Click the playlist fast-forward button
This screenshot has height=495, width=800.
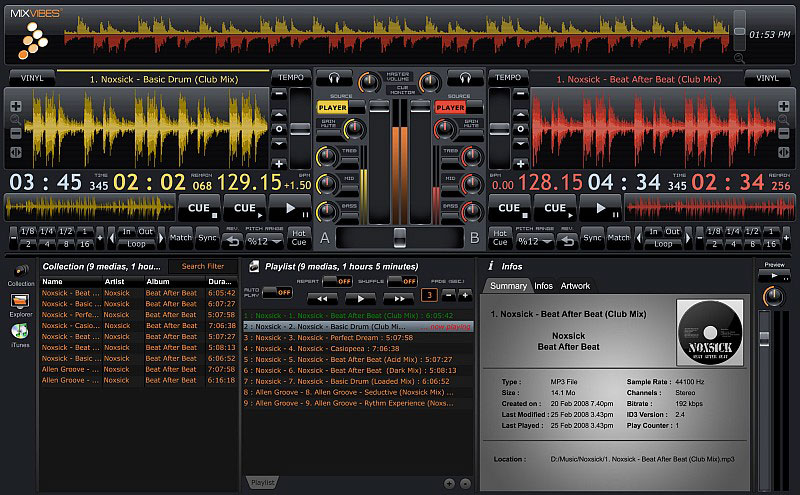[397, 298]
